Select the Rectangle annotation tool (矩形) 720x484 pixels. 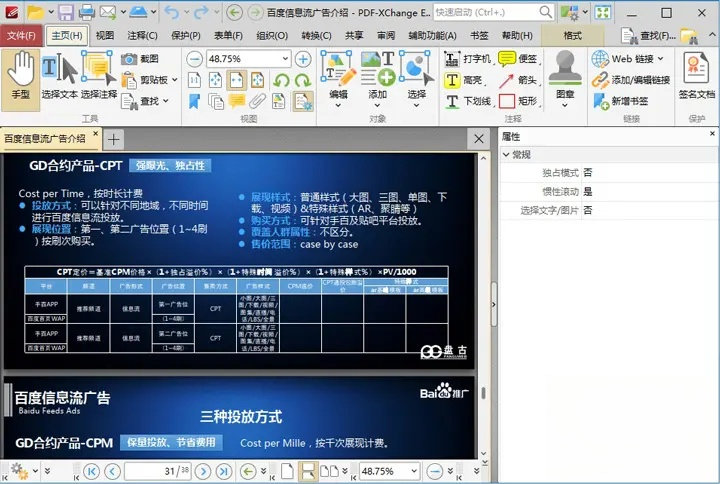pyautogui.click(x=518, y=101)
